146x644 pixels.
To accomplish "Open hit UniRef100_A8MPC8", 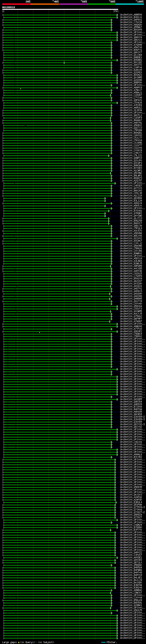I will pyautogui.click(x=131, y=87).
